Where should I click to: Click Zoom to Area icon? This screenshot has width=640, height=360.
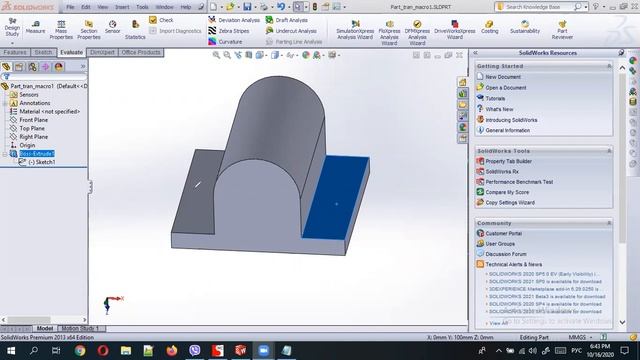(x=227, y=55)
